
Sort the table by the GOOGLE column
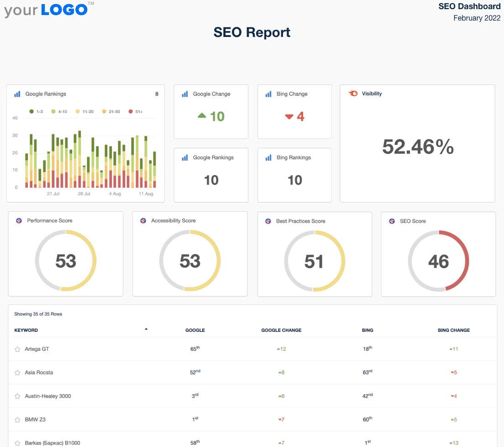click(x=195, y=330)
